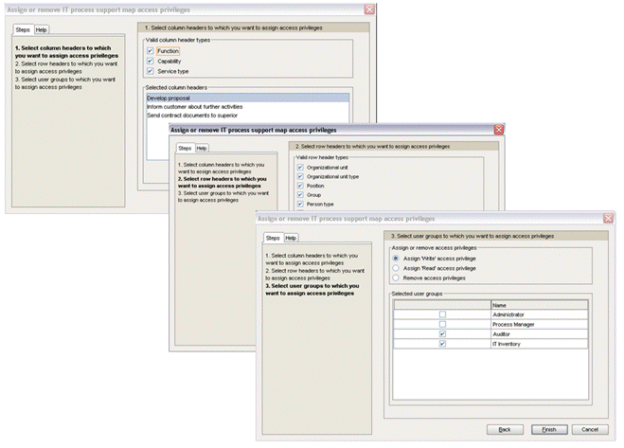The width and height of the screenshot is (624, 448).
Task: Toggle the Function column header type checkbox
Action: click(150, 51)
